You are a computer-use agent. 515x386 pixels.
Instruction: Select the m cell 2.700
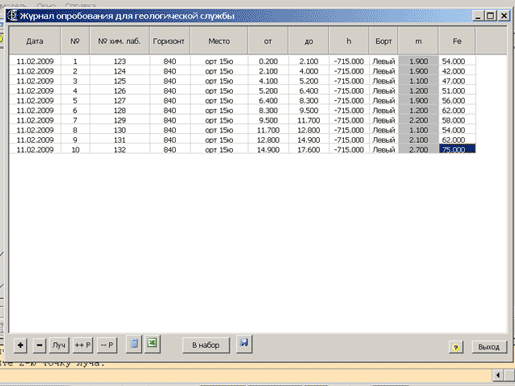click(x=418, y=149)
